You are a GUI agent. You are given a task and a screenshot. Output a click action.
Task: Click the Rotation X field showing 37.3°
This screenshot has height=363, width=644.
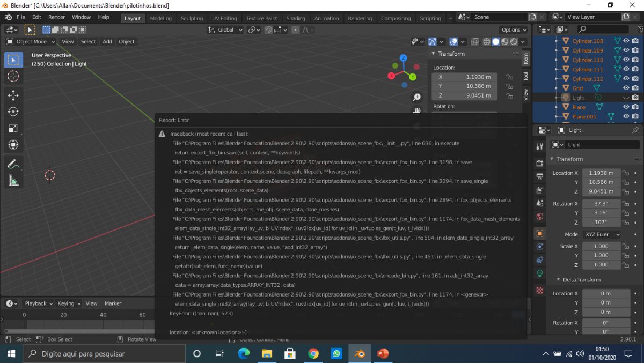point(601,204)
